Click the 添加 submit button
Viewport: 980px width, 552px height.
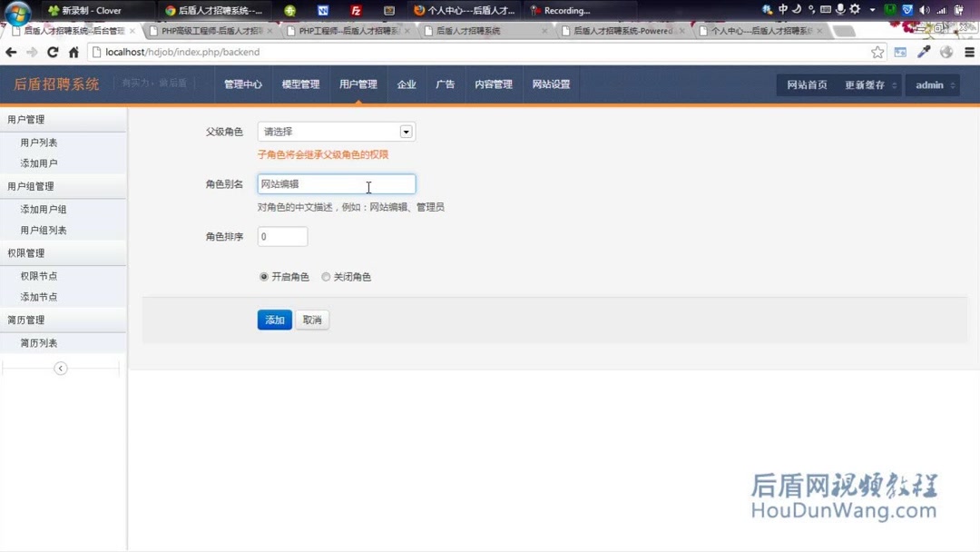coord(274,320)
